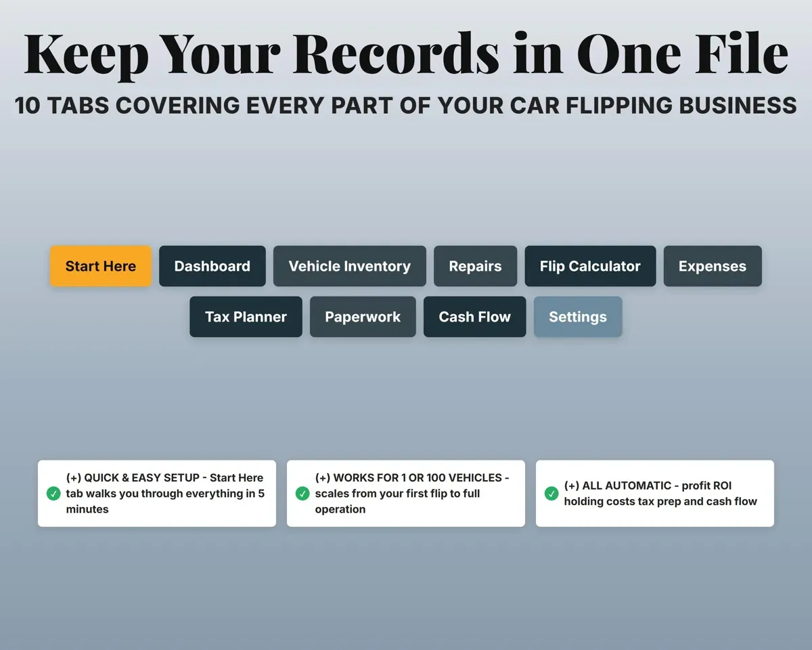This screenshot has height=650, width=812.
Task: Click green checkmark beside Quick & Easy Setup
Action: click(53, 494)
